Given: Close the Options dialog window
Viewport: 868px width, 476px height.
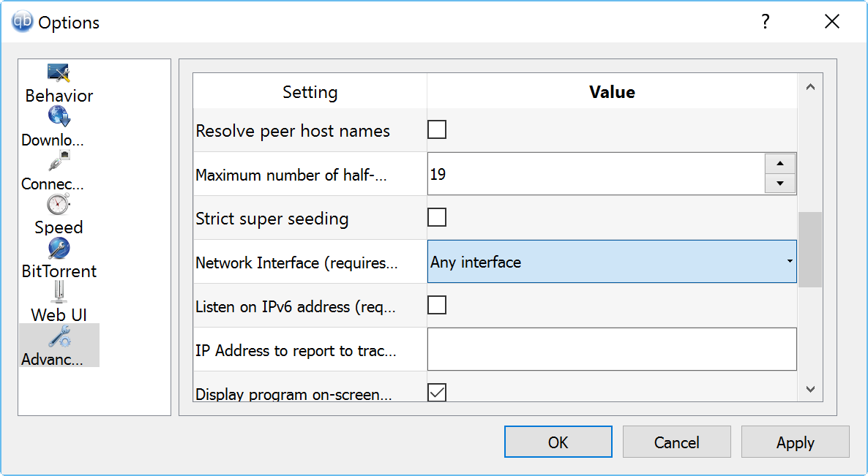Looking at the screenshot, I should coord(832,21).
